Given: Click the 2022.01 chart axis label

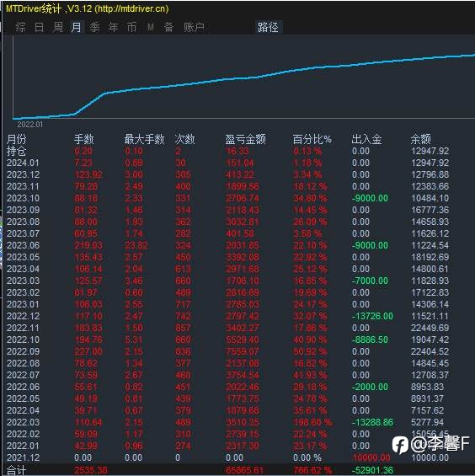Looking at the screenshot, I should (30, 125).
